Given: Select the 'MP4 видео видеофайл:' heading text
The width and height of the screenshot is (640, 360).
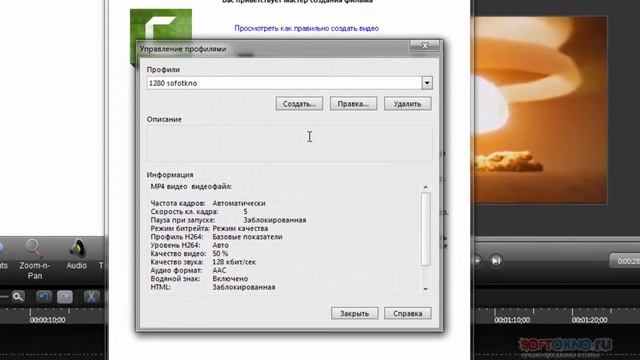Looking at the screenshot, I should tap(191, 187).
